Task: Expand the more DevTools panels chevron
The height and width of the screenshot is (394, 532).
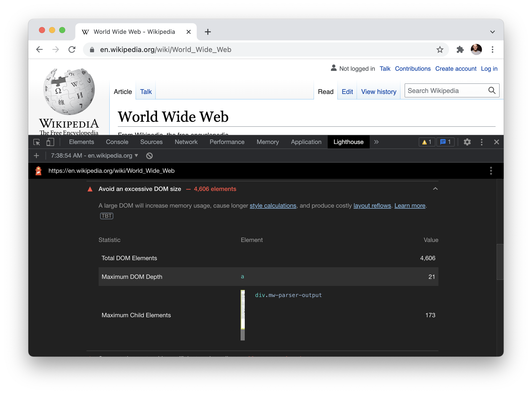Action: tap(376, 142)
